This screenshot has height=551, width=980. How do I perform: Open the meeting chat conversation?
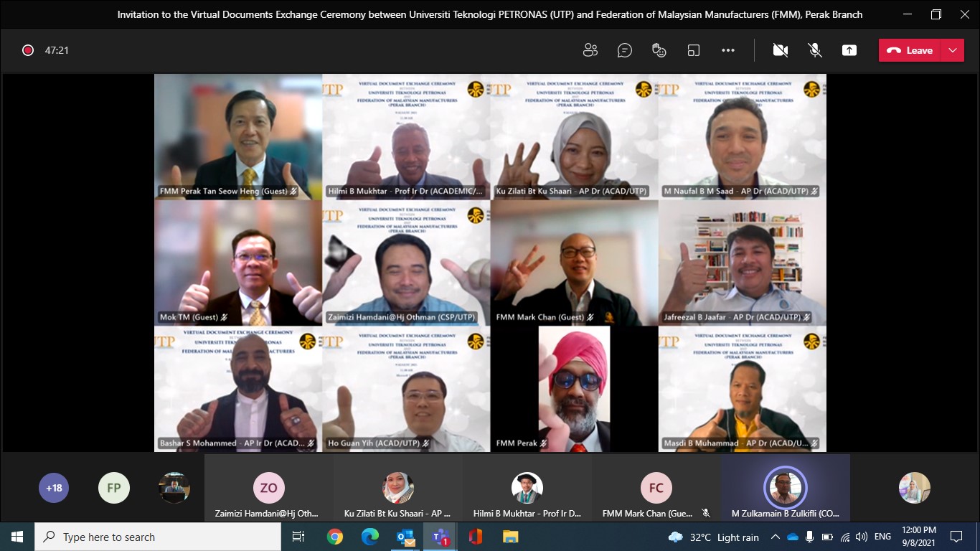pyautogui.click(x=625, y=50)
